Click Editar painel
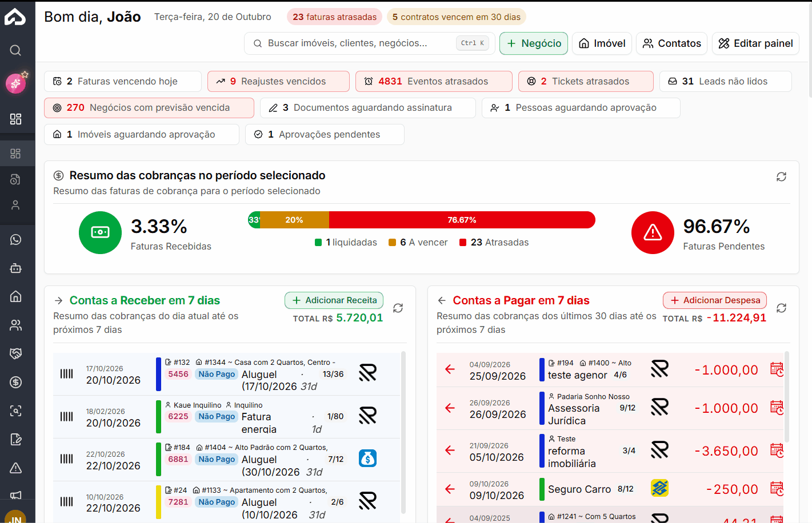Viewport: 812px width, 523px height. [x=755, y=43]
